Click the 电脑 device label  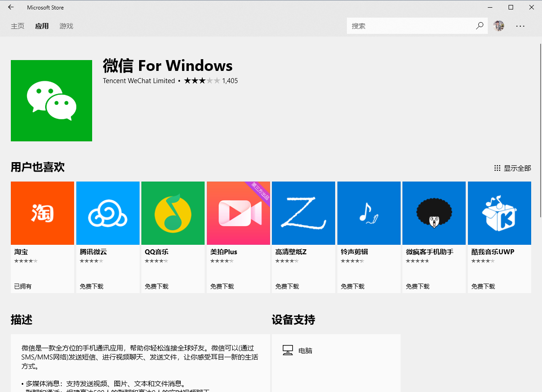coord(305,350)
